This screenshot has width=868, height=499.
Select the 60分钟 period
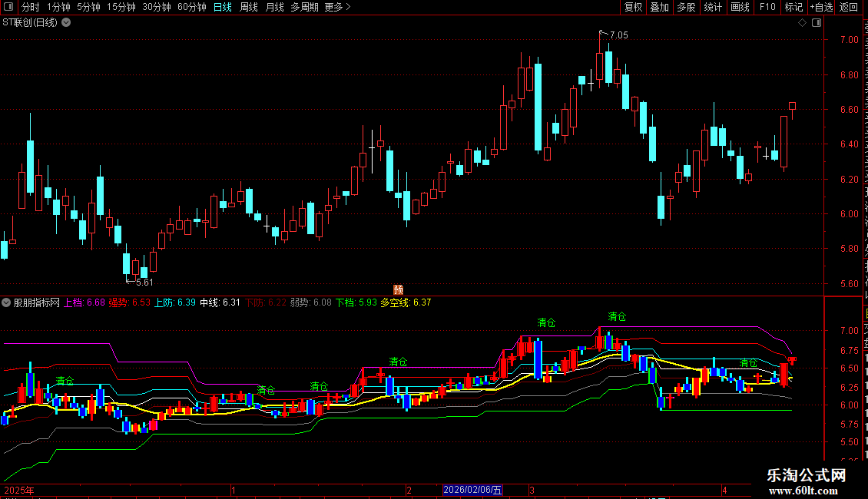192,7
